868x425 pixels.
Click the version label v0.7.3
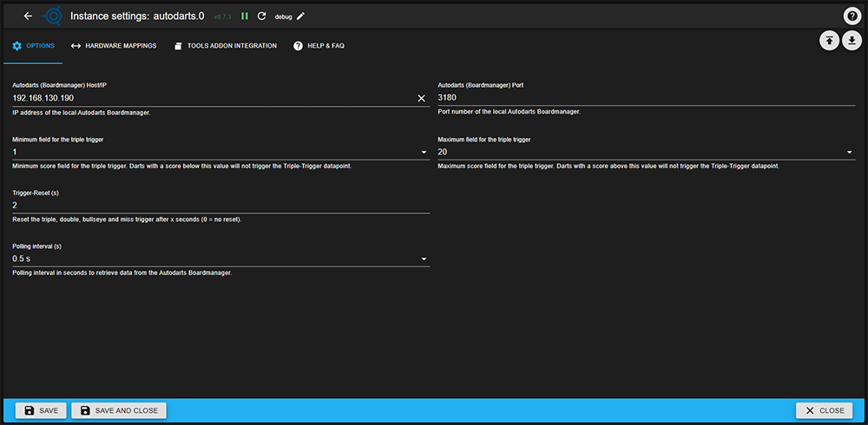coord(222,17)
